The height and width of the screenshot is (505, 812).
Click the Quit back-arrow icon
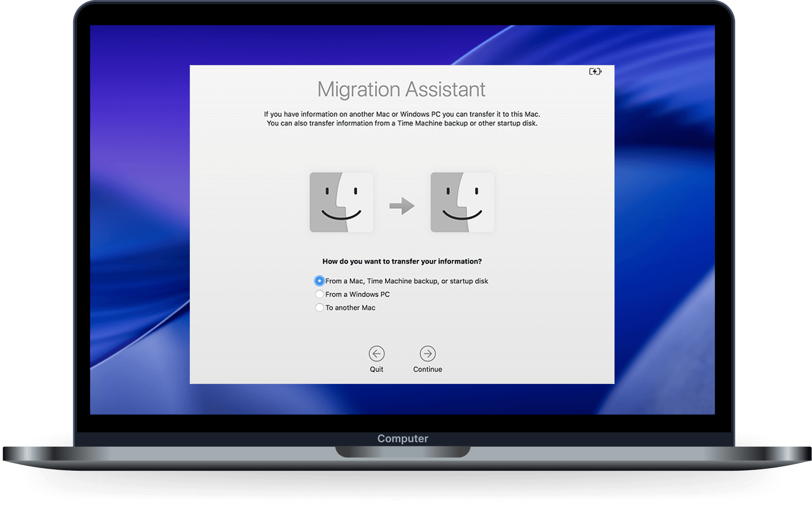tap(376, 354)
